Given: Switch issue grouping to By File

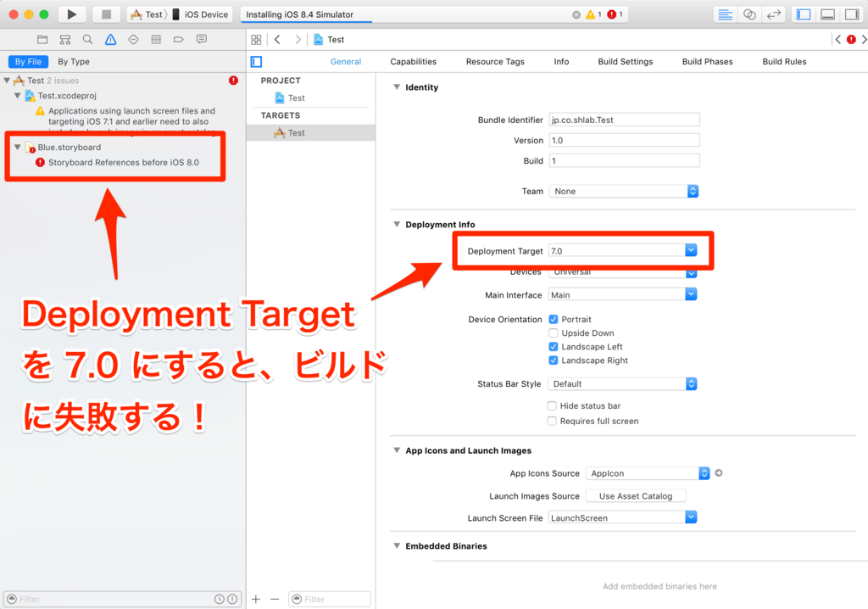Looking at the screenshot, I should pos(28,62).
